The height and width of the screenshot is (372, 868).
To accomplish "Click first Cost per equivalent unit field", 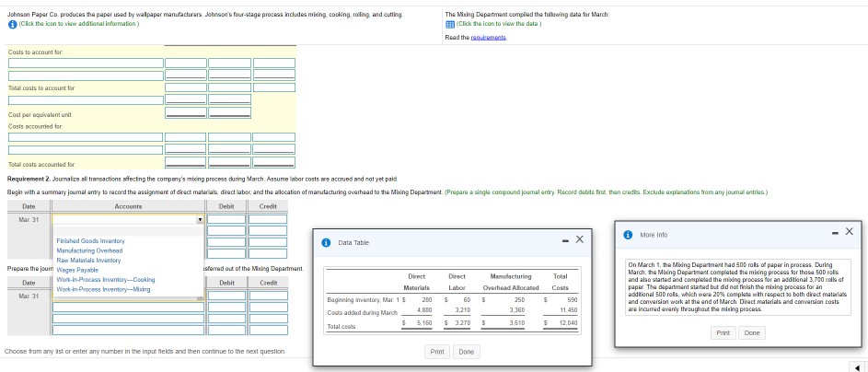I will (185, 112).
